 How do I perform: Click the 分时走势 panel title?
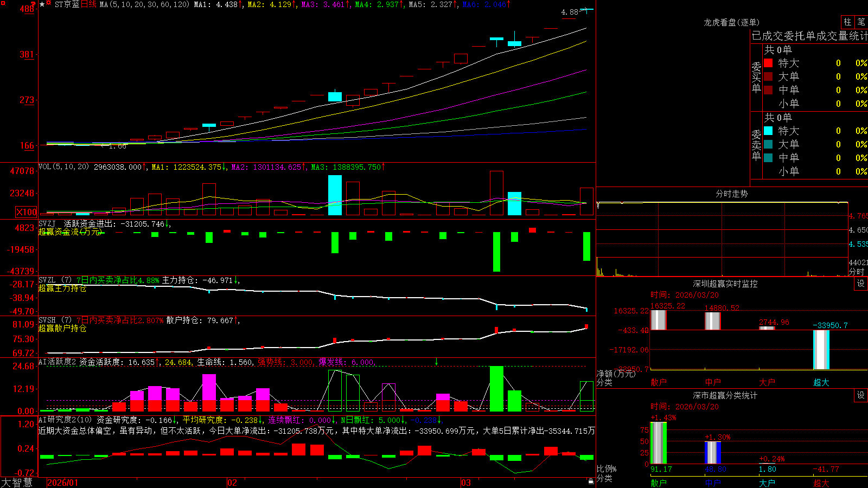pyautogui.click(x=731, y=194)
